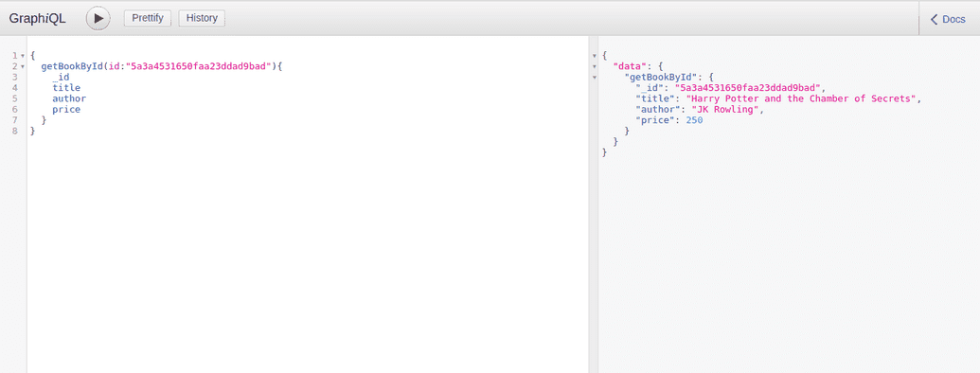Click the "title" key in results
Screen dimensions: 980x373
pos(655,98)
